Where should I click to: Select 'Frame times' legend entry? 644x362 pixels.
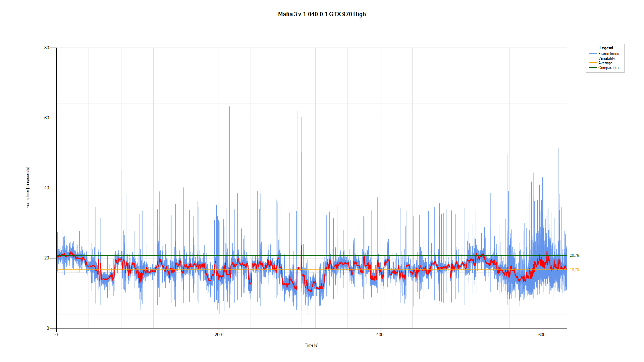click(608, 54)
